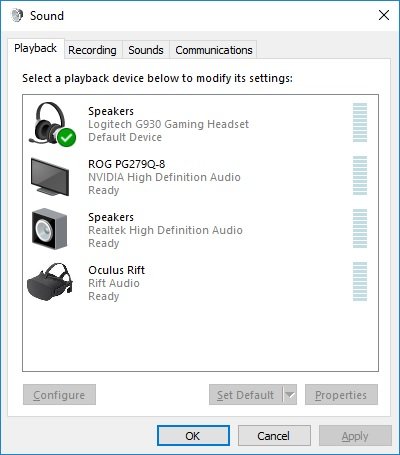This screenshot has height=455, width=400.
Task: Confirm with the OK button
Action: (193, 436)
